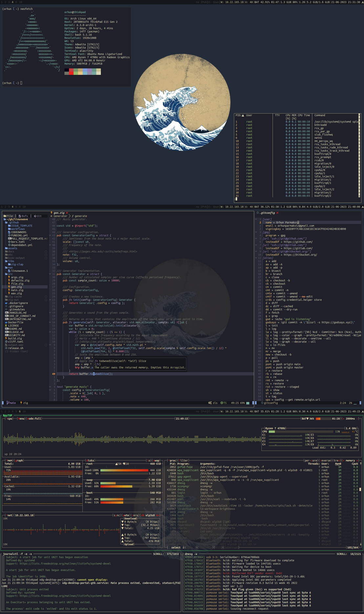Switch to the Git tab in neo-tree
The image size is (364, 614).
click(x=38, y=216)
